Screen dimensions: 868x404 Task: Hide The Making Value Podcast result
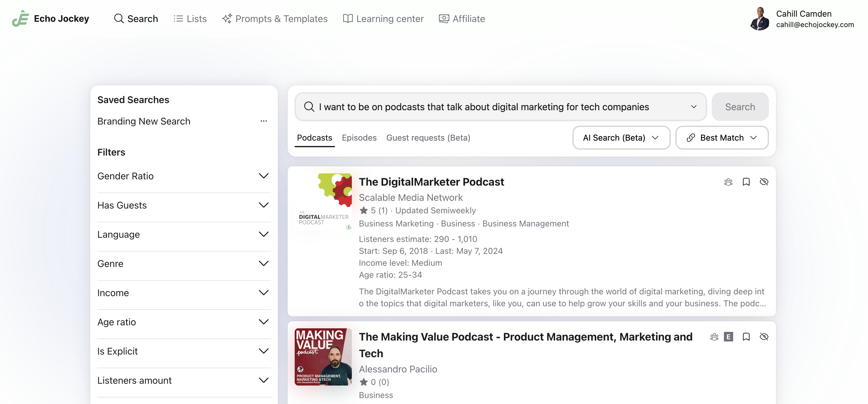[764, 337]
